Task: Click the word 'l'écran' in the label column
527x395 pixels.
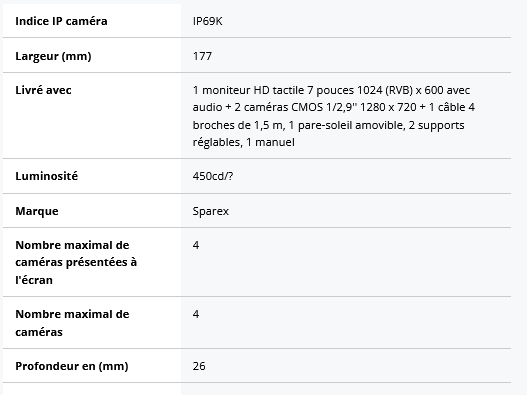Action: tap(34, 280)
